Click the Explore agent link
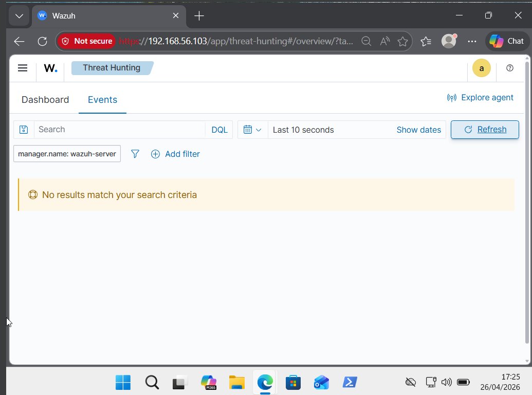The width and height of the screenshot is (532, 395). (x=480, y=98)
